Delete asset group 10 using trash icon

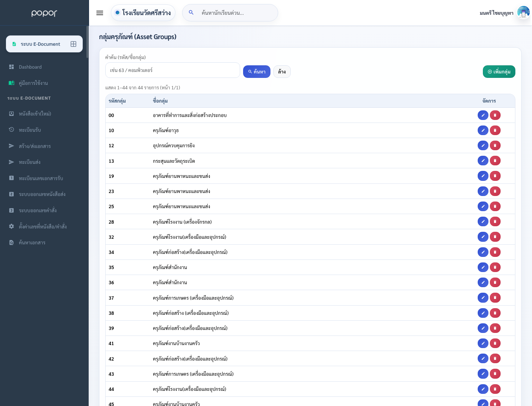click(x=495, y=130)
